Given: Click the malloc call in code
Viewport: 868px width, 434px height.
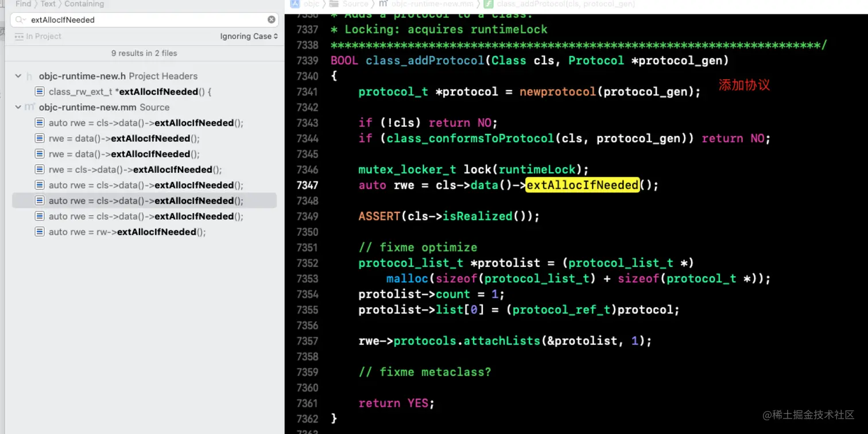Looking at the screenshot, I should [407, 279].
